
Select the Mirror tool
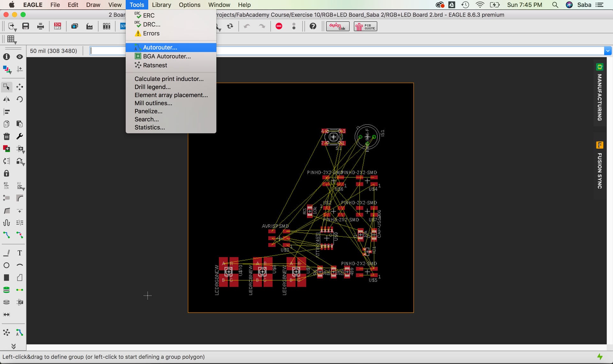coord(6,99)
